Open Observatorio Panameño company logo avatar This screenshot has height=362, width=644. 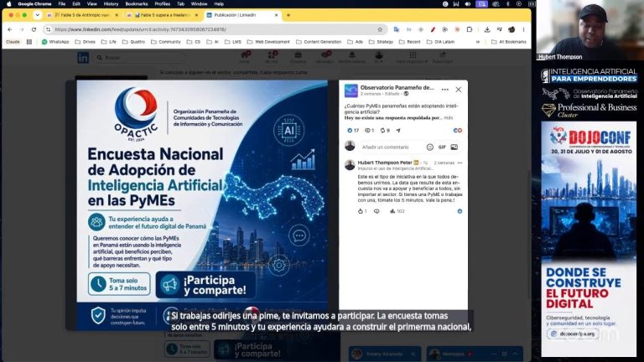tap(351, 90)
